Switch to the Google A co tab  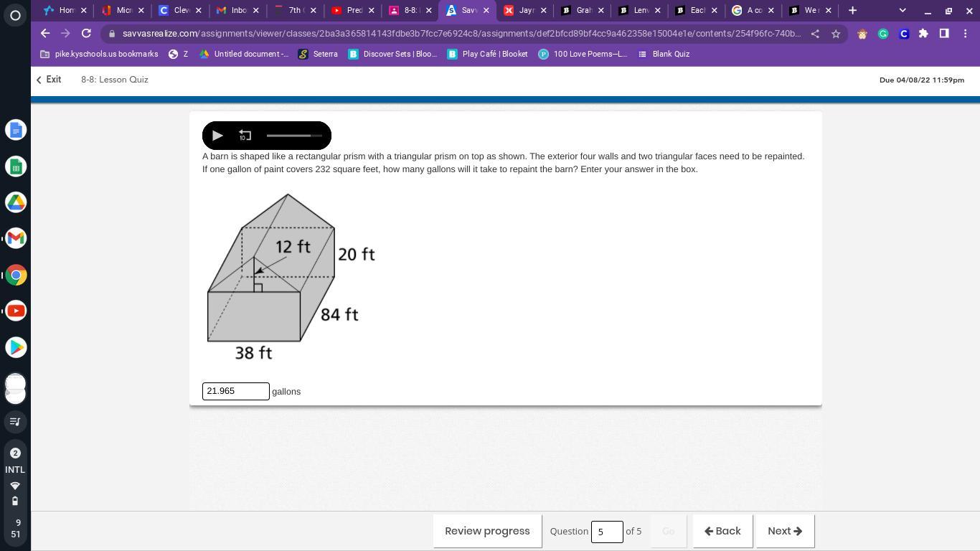(750, 10)
